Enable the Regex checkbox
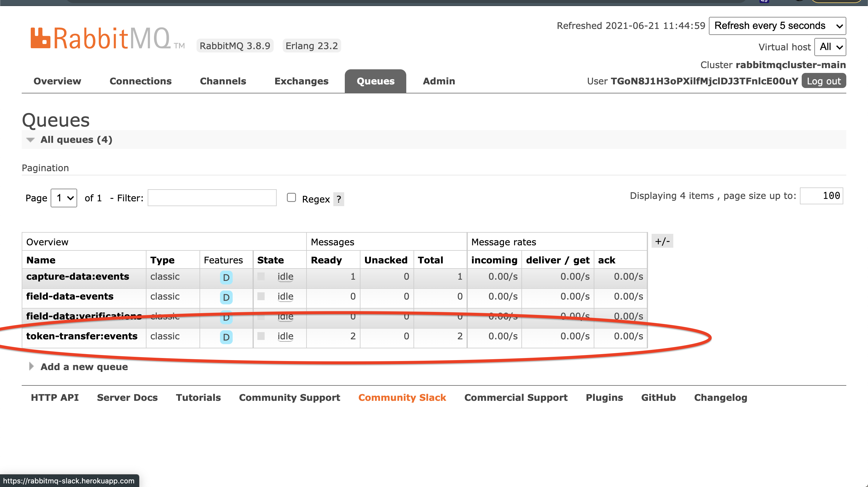868x487 pixels. coord(291,197)
